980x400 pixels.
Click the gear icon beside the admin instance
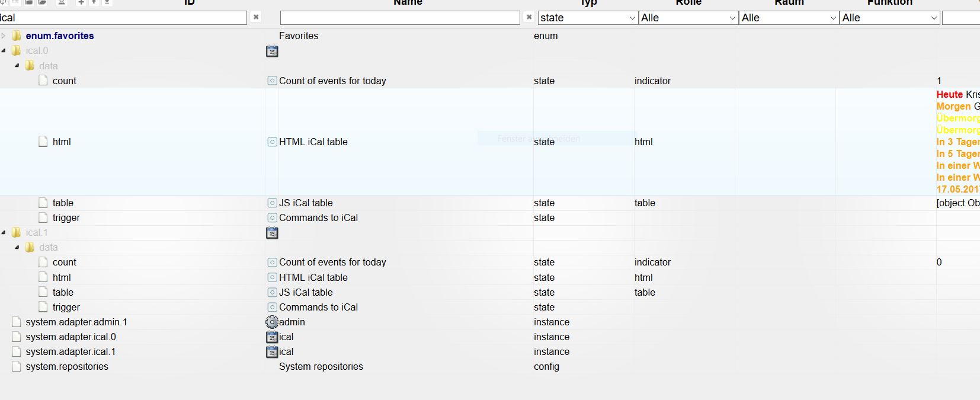pyautogui.click(x=272, y=322)
